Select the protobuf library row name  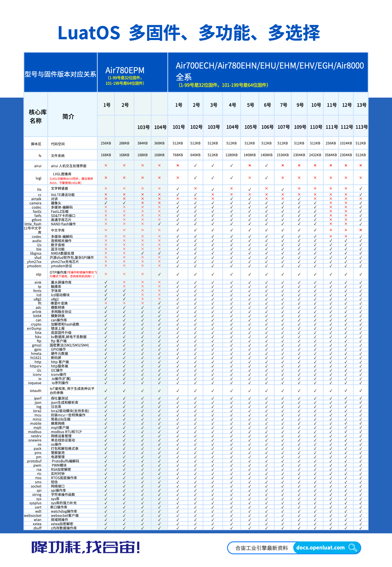pyautogui.click(x=34, y=461)
